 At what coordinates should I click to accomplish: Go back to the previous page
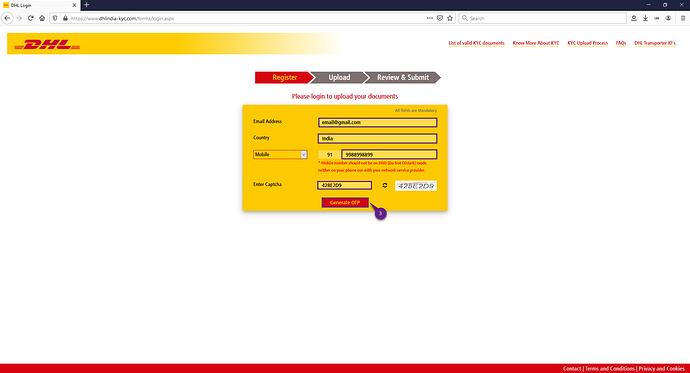click(7, 18)
